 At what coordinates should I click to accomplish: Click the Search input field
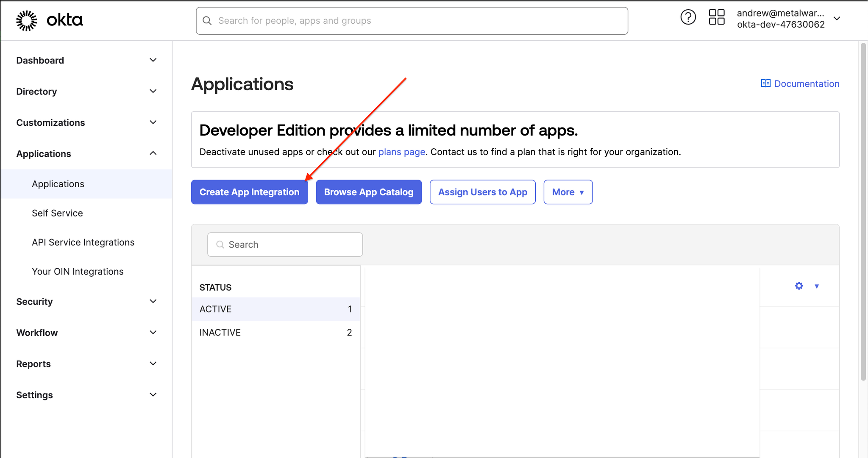pyautogui.click(x=285, y=244)
